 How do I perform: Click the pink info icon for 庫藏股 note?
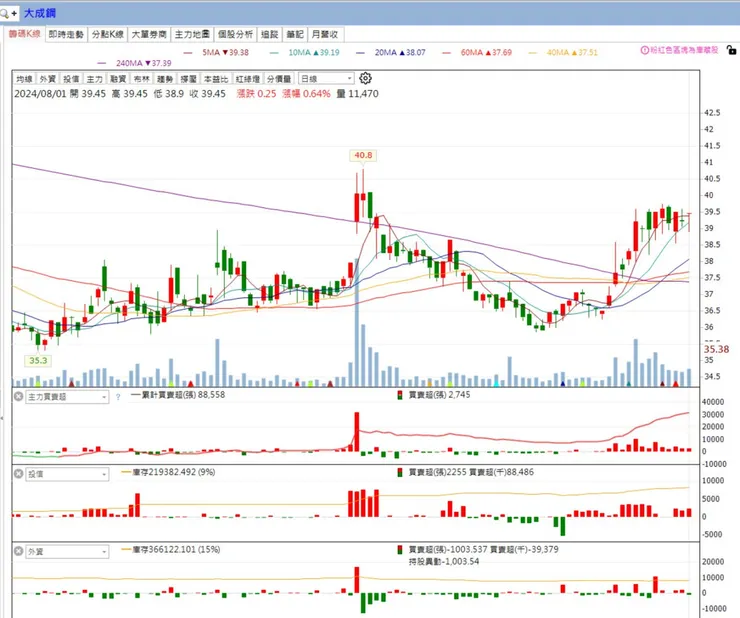[644, 50]
